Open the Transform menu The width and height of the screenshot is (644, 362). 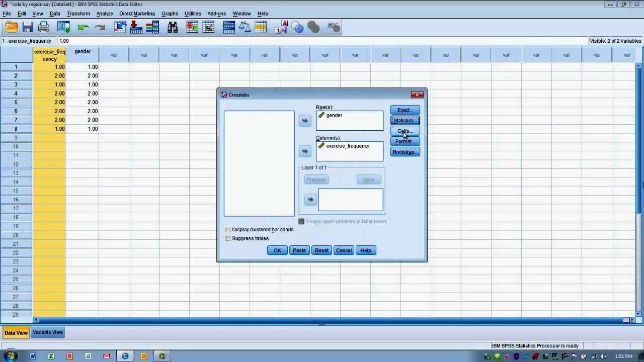coord(78,14)
